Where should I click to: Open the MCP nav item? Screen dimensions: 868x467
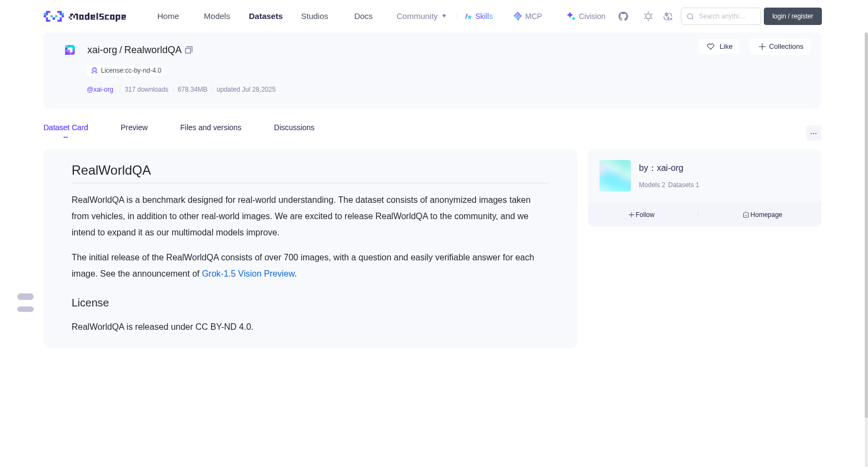pyautogui.click(x=527, y=16)
